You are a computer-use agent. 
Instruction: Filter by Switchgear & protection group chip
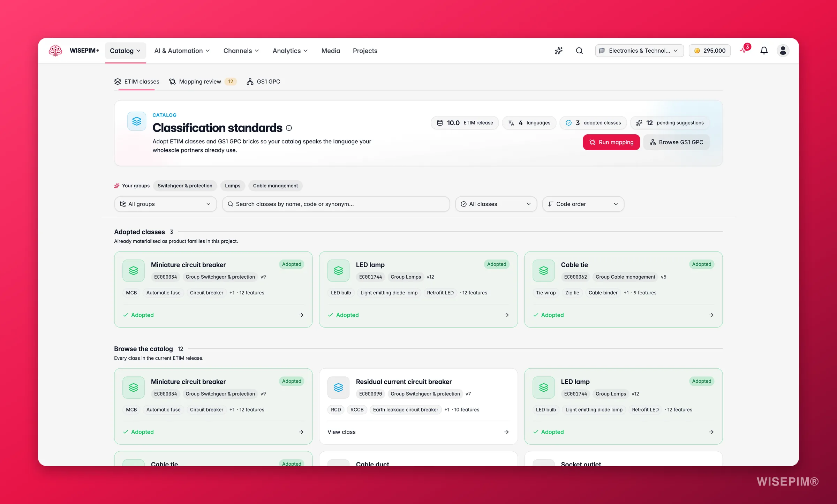185,186
